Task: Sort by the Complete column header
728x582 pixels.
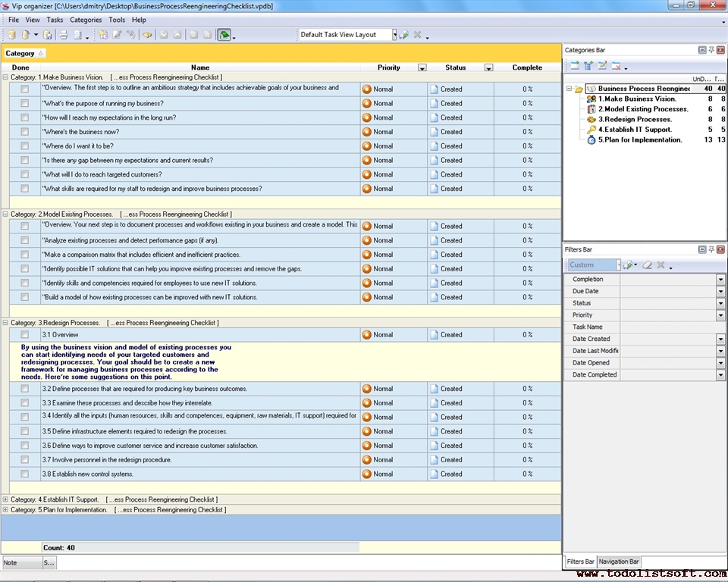Action: (527, 67)
